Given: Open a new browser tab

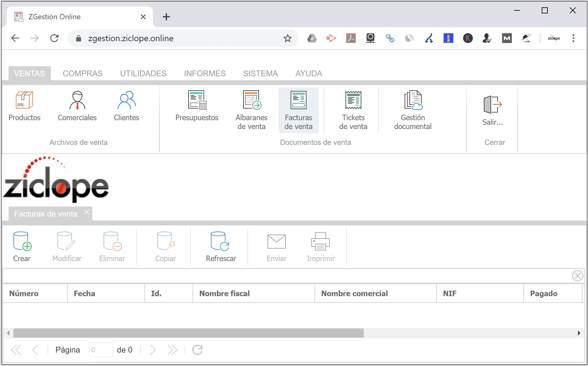Looking at the screenshot, I should tap(166, 17).
